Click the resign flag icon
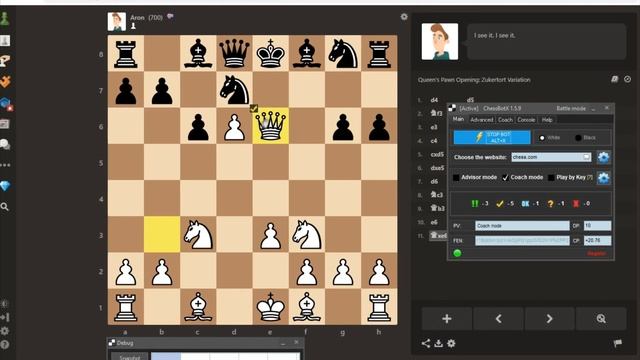640x360 pixels. click(x=618, y=343)
